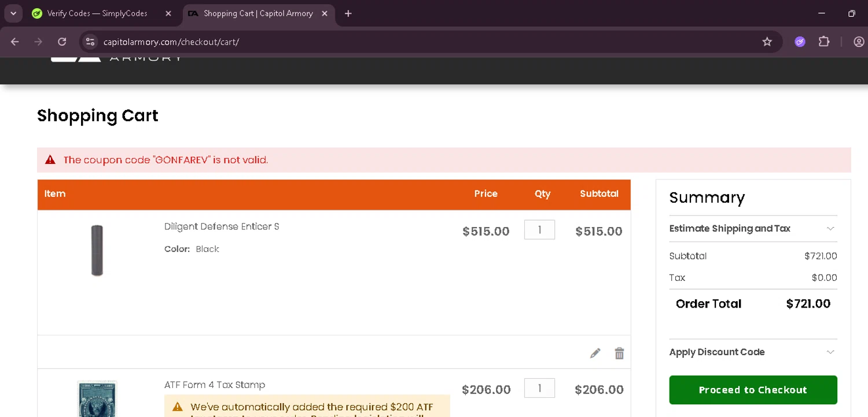Open the tab search dropdown arrow
Viewport: 868px width, 417px height.
tap(13, 13)
